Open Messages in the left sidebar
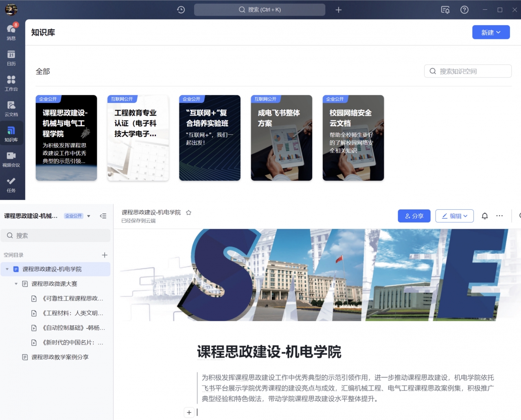 click(x=11, y=32)
